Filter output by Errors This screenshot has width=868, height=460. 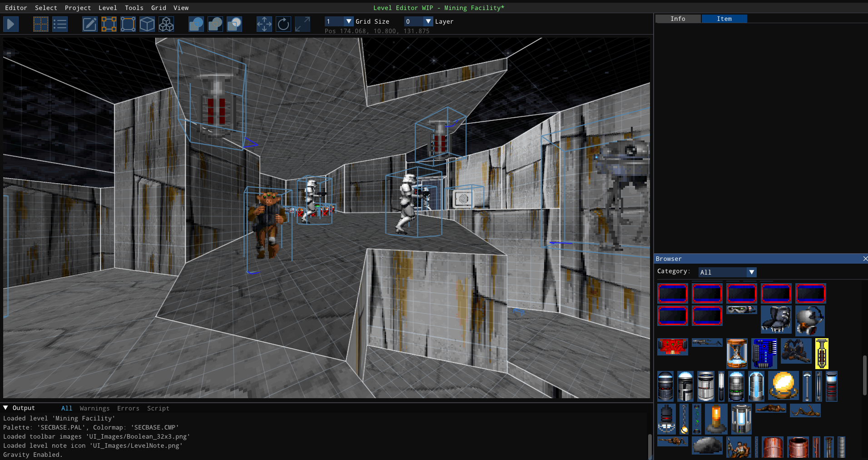128,408
